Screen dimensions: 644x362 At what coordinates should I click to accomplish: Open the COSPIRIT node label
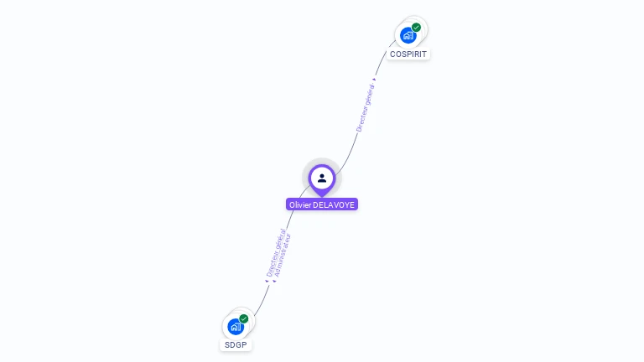point(408,54)
